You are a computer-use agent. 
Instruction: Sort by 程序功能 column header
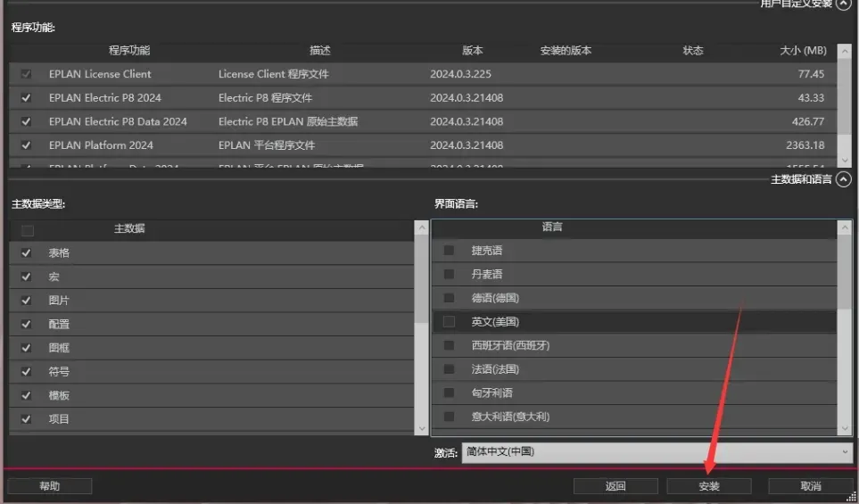(129, 50)
